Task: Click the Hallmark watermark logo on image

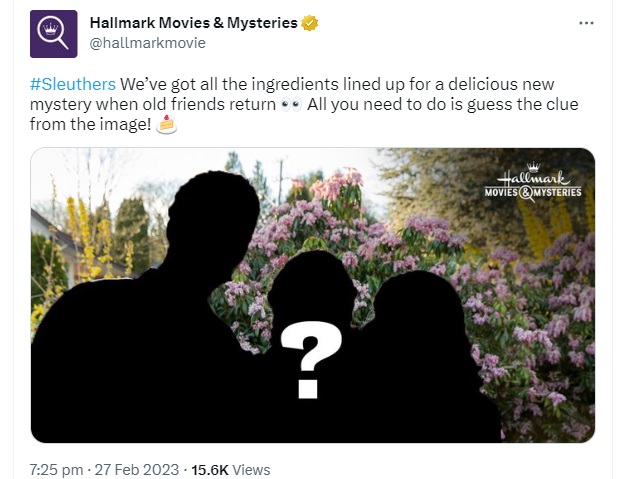Action: pos(532,182)
